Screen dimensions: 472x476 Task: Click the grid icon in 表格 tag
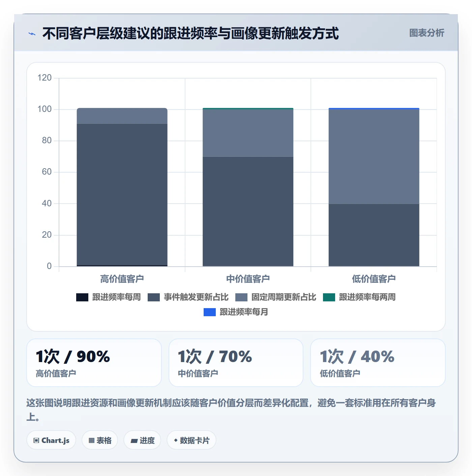coord(91,440)
